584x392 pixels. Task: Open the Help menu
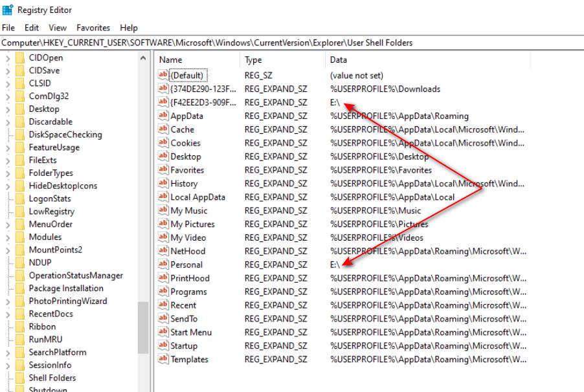128,28
